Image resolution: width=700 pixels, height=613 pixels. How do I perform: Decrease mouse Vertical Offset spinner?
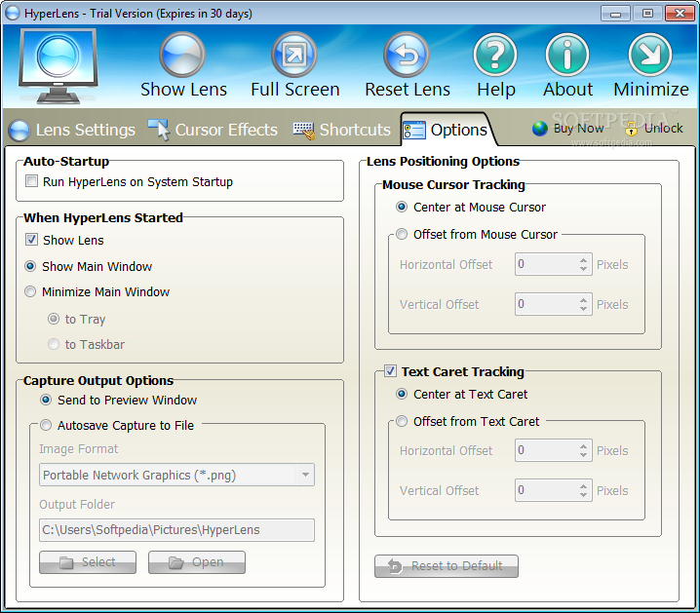tap(583, 309)
